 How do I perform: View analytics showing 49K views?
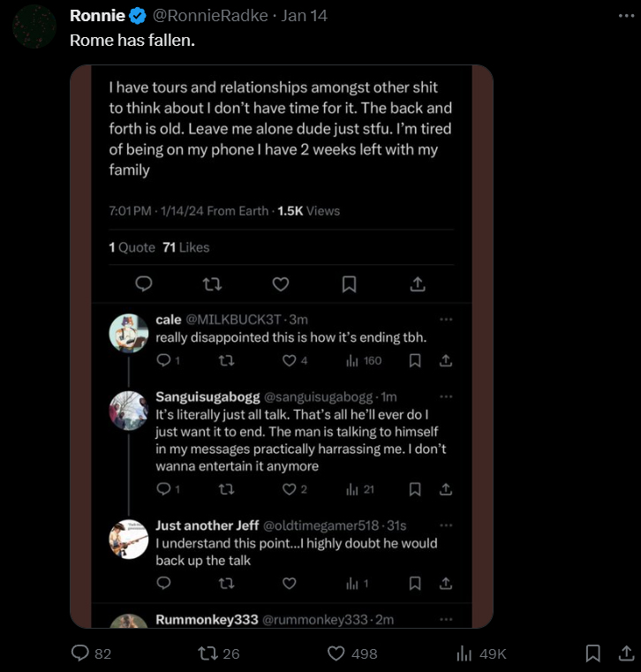coord(464,653)
